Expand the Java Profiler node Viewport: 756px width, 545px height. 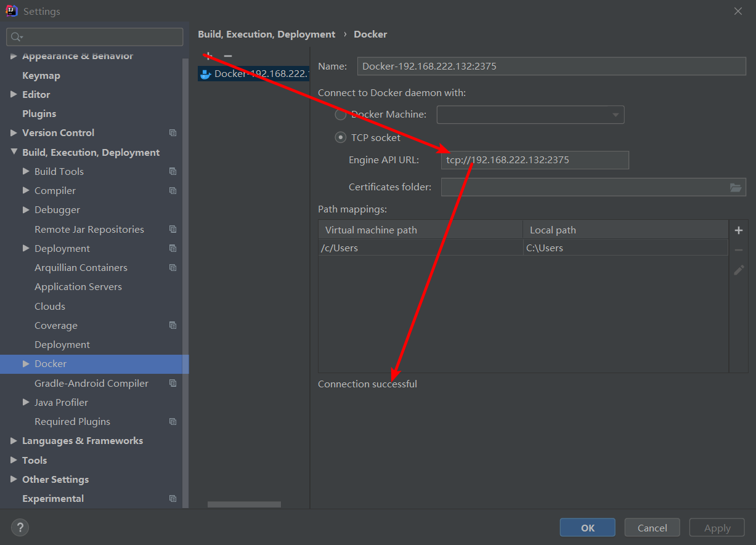(26, 402)
